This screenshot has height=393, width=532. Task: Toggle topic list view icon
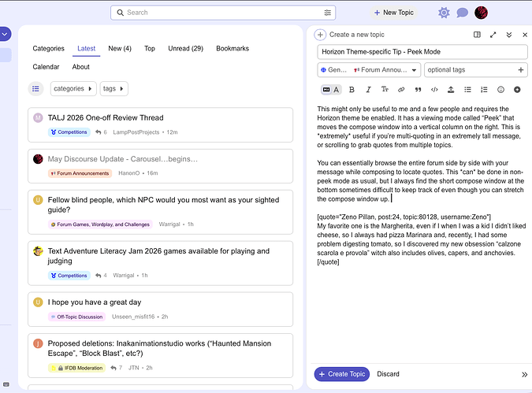coord(35,89)
